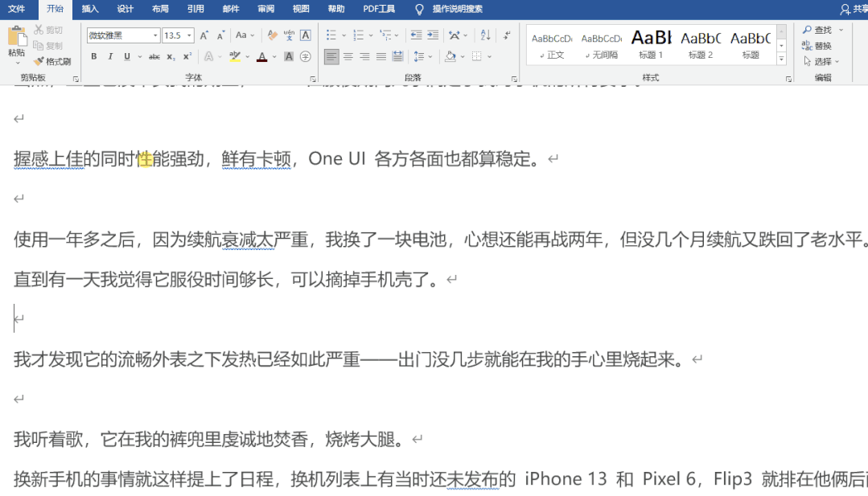Increase font size with the grow font icon
The image size is (868, 496).
click(x=204, y=35)
